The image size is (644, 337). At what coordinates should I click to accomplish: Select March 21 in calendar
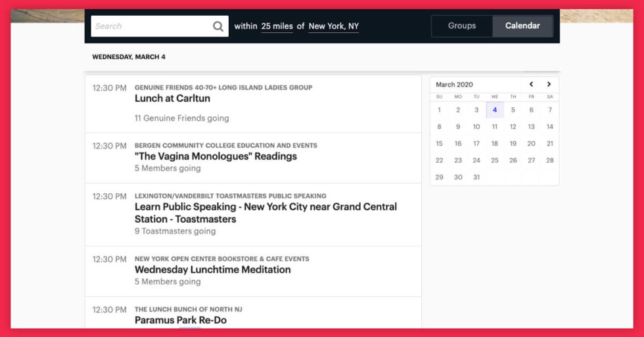(x=550, y=144)
